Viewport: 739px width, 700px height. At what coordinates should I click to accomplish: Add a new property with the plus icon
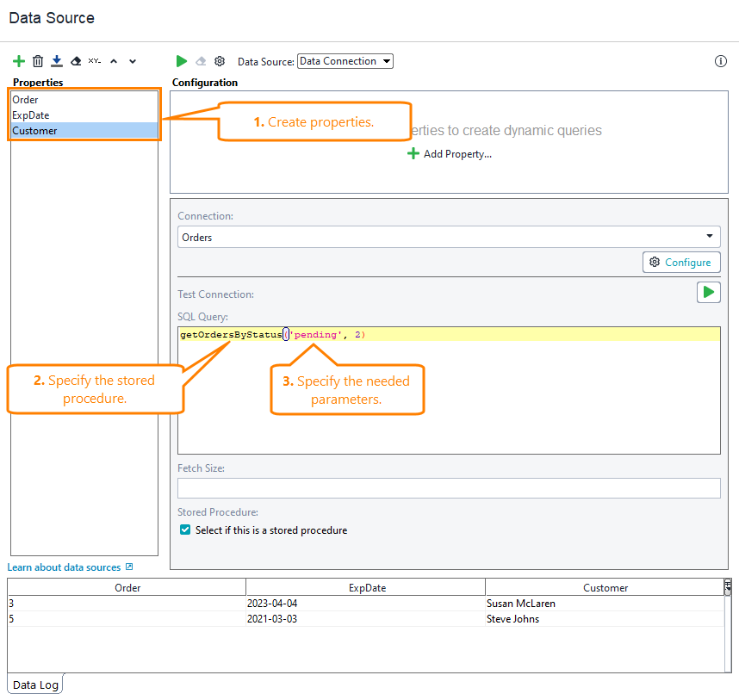19,61
